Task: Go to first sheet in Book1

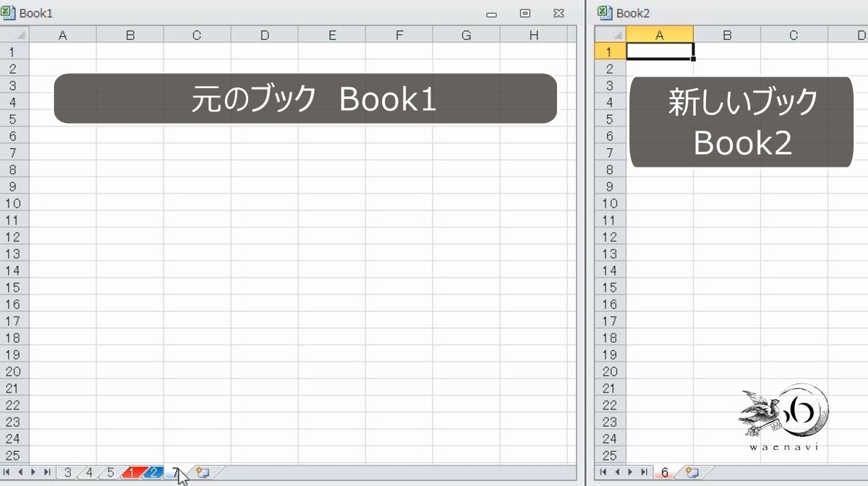Action: tap(8, 472)
